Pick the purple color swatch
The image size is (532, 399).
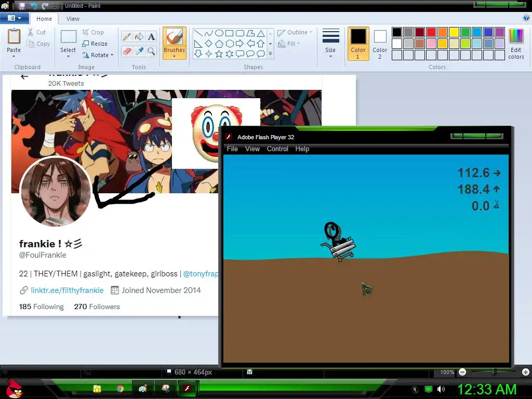pyautogui.click(x=500, y=32)
